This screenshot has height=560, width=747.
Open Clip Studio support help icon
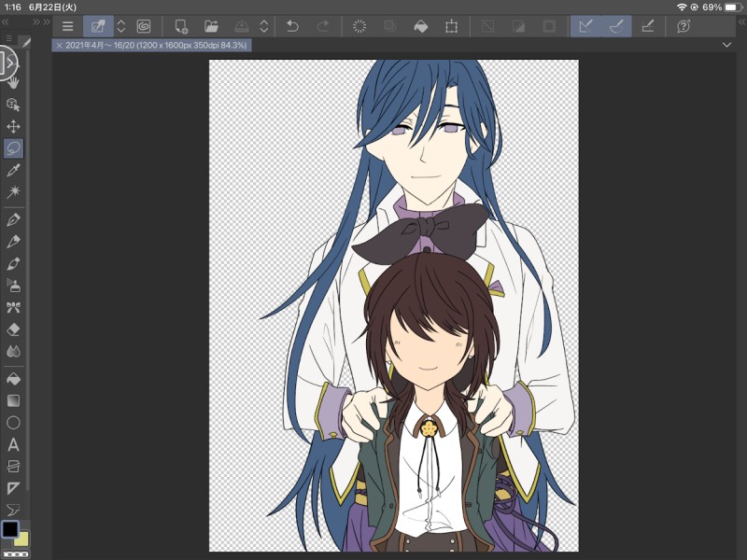(x=684, y=26)
